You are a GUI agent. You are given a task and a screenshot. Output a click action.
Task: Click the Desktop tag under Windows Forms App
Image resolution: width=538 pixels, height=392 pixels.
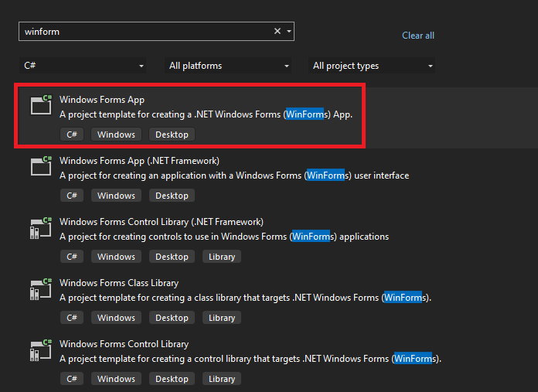point(172,135)
